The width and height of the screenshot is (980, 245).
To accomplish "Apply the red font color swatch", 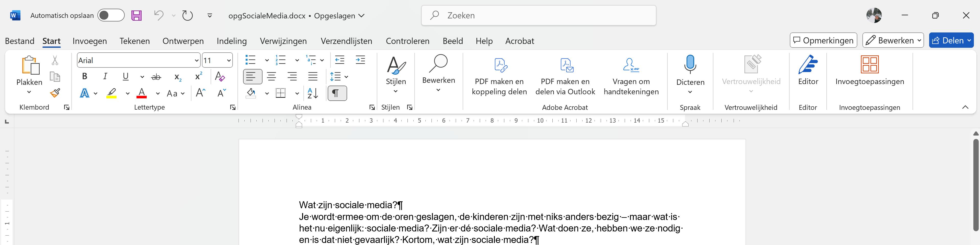I will click(142, 93).
